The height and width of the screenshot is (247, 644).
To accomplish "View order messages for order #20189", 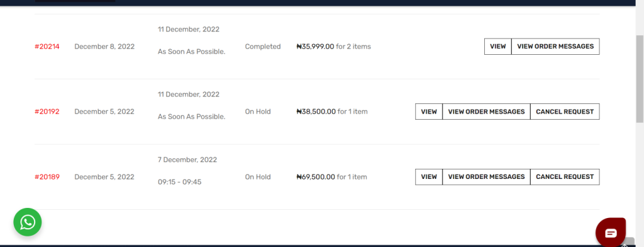I will tap(486, 177).
